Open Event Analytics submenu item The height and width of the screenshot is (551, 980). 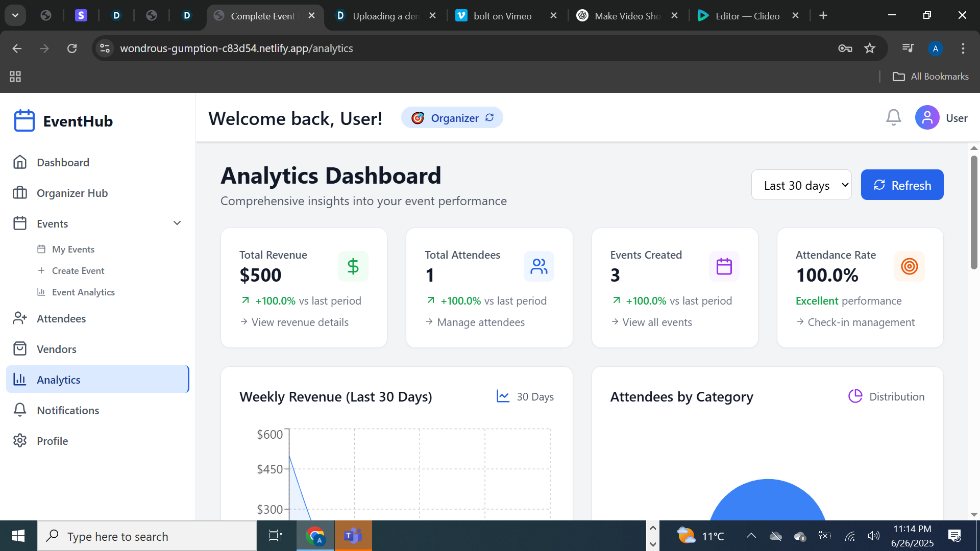click(x=83, y=292)
